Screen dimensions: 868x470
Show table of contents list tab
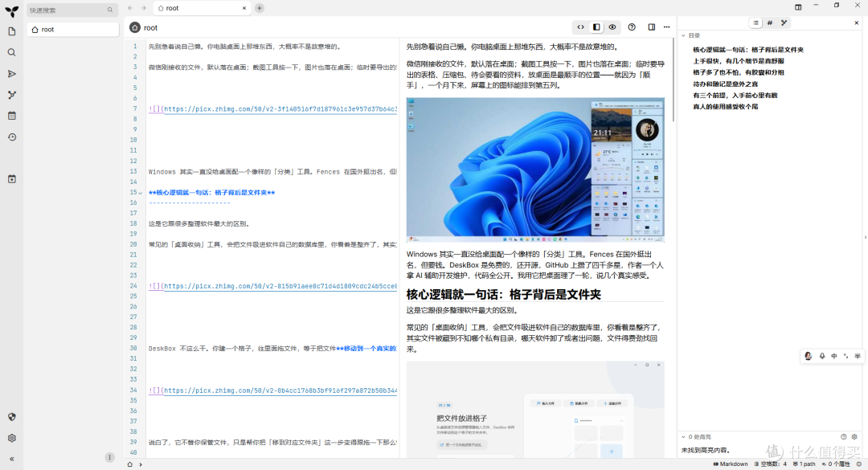tap(755, 22)
